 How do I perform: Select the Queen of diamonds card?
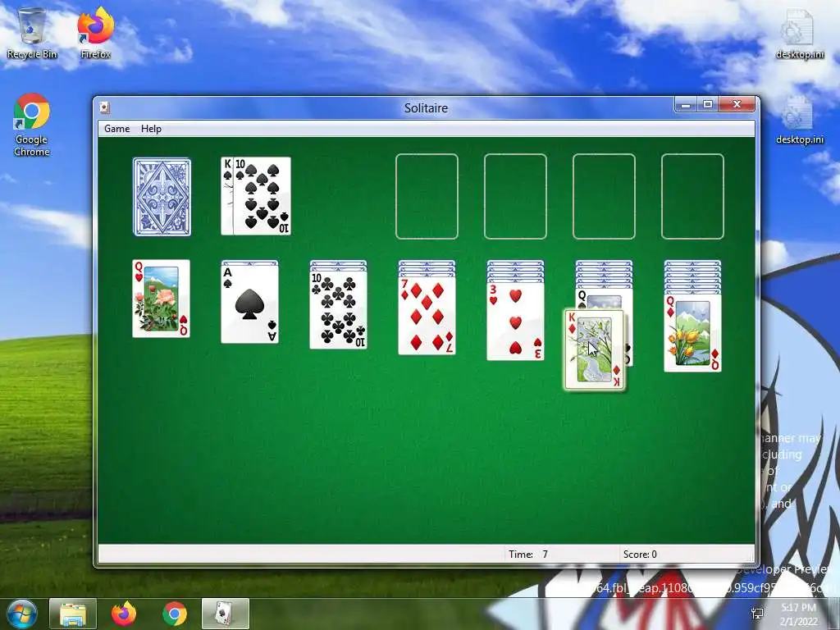(692, 333)
